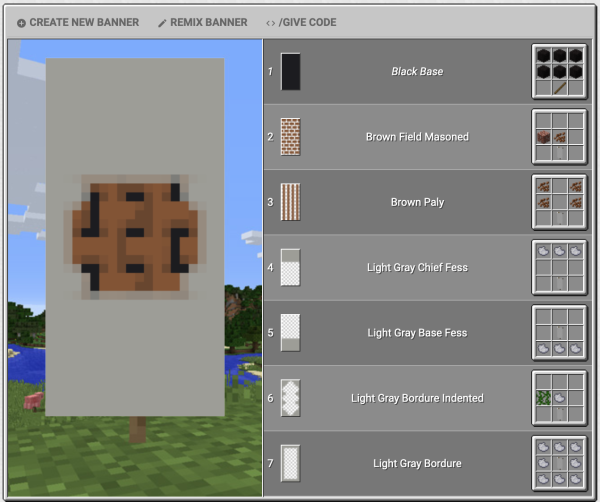Open the Remix Banner option

(x=202, y=22)
